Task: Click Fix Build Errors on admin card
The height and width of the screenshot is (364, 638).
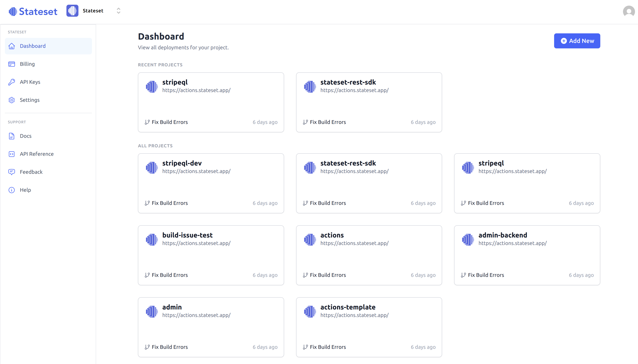Action: [170, 347]
